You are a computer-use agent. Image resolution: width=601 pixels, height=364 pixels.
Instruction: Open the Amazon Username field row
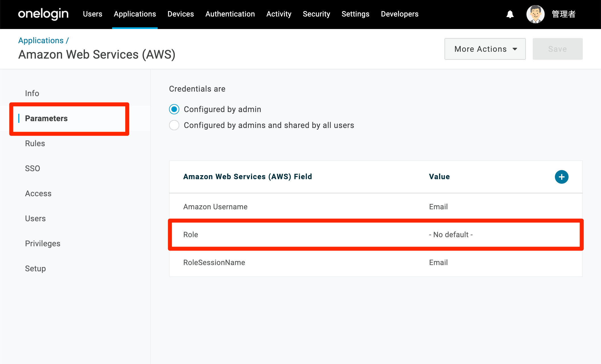(x=376, y=207)
